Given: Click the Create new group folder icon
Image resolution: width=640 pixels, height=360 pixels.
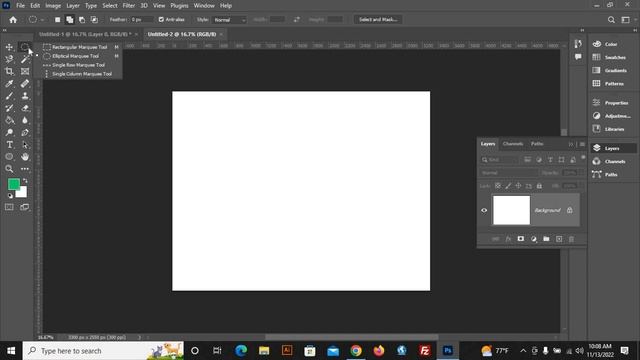Looking at the screenshot, I should click(x=546, y=239).
